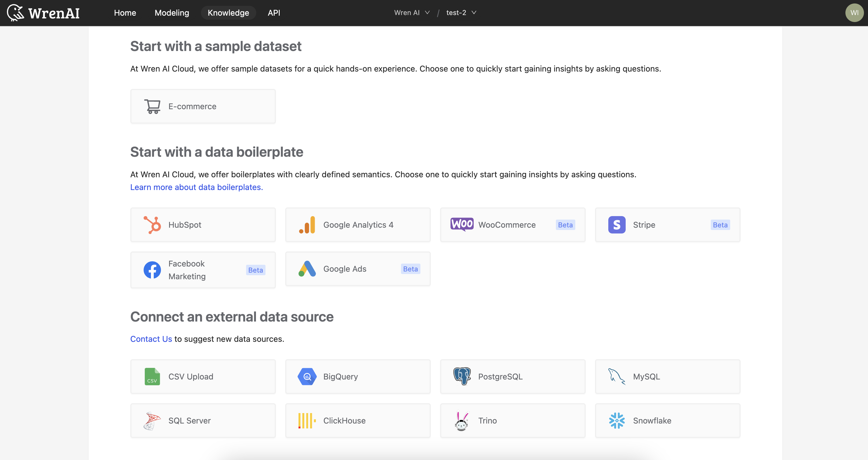Choose the Snowflake data source label

[652, 421]
